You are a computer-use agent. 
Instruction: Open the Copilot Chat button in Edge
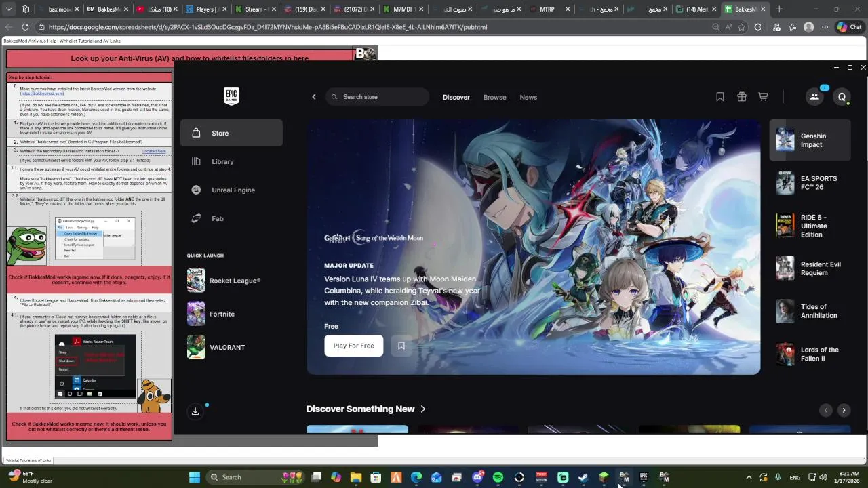pyautogui.click(x=849, y=27)
